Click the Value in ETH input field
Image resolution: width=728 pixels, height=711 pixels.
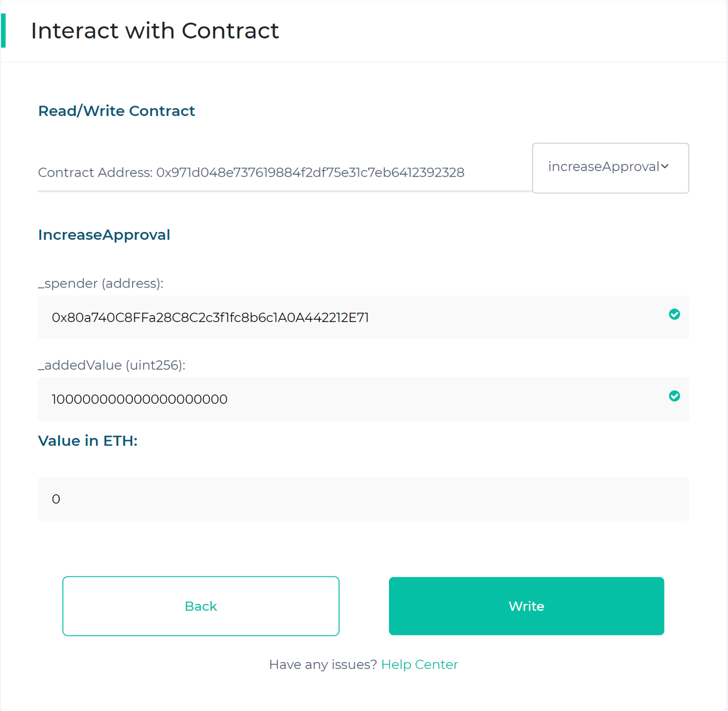[x=363, y=499]
